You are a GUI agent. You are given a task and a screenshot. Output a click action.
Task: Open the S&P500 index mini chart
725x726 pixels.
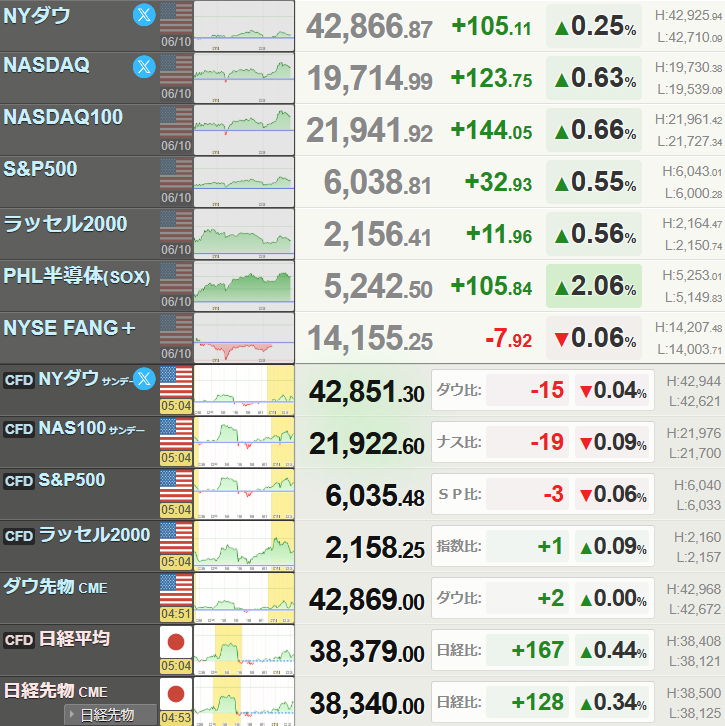tap(244, 182)
